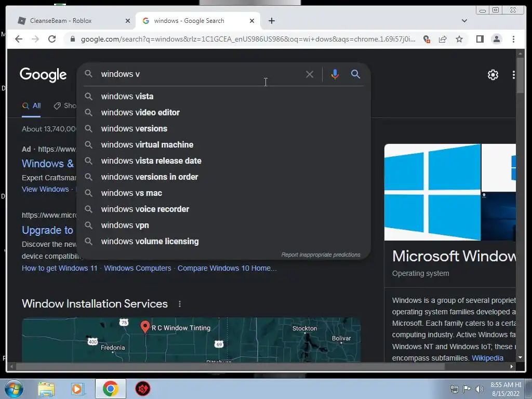The image size is (532, 399).
Task: Open more options for Window Installation Services
Action: (x=180, y=304)
